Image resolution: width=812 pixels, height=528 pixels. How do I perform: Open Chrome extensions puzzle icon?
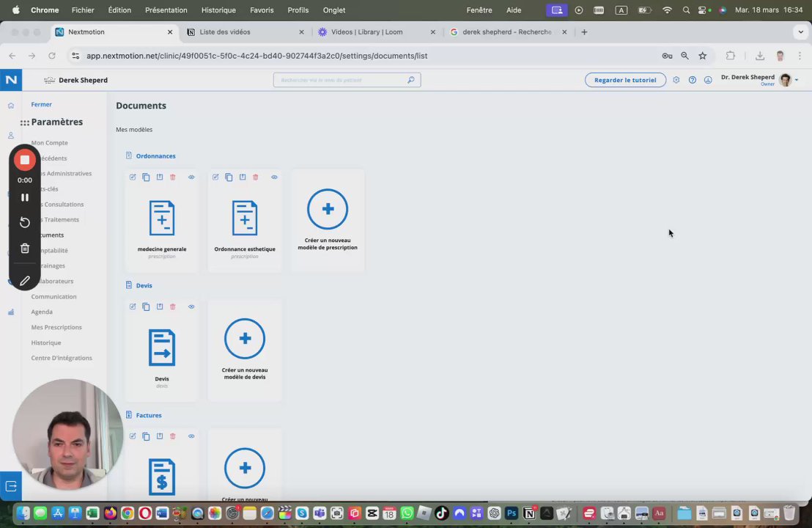[x=730, y=56]
